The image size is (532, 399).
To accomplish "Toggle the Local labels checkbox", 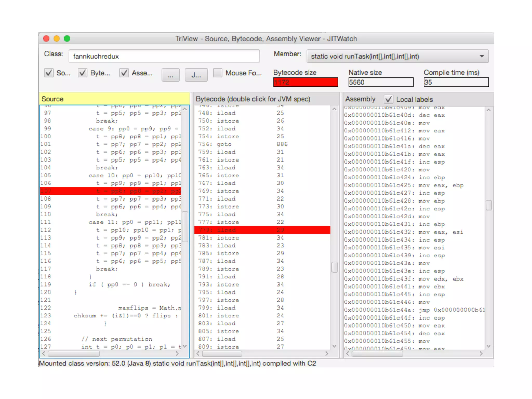I will [x=389, y=99].
